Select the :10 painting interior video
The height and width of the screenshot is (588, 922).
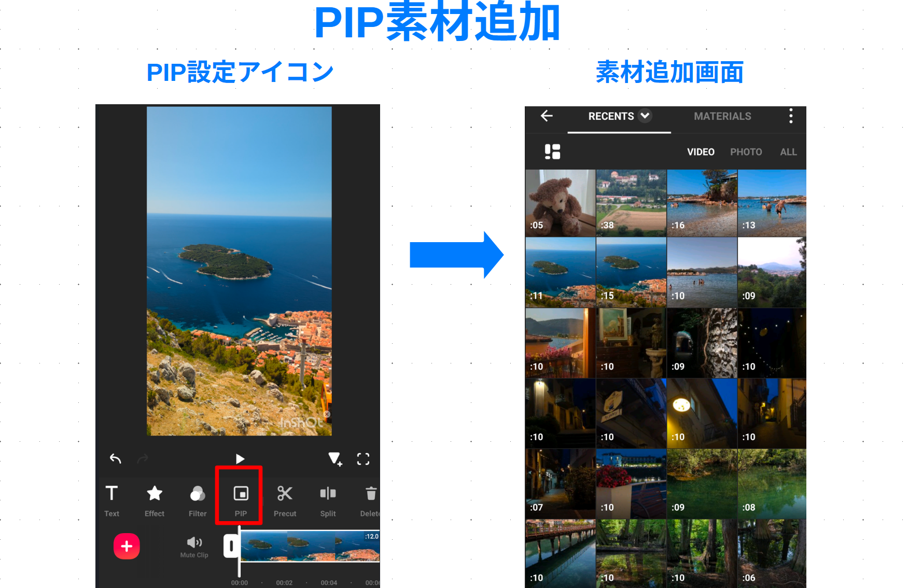click(631, 343)
